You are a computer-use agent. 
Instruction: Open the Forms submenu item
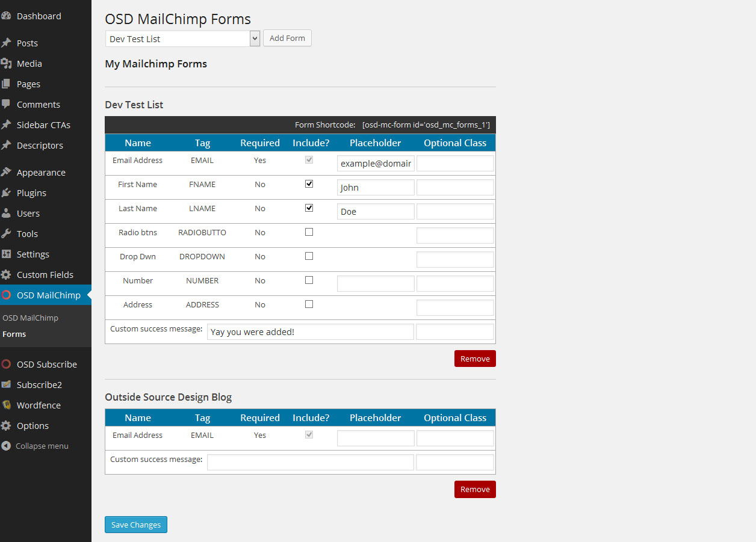coord(14,334)
